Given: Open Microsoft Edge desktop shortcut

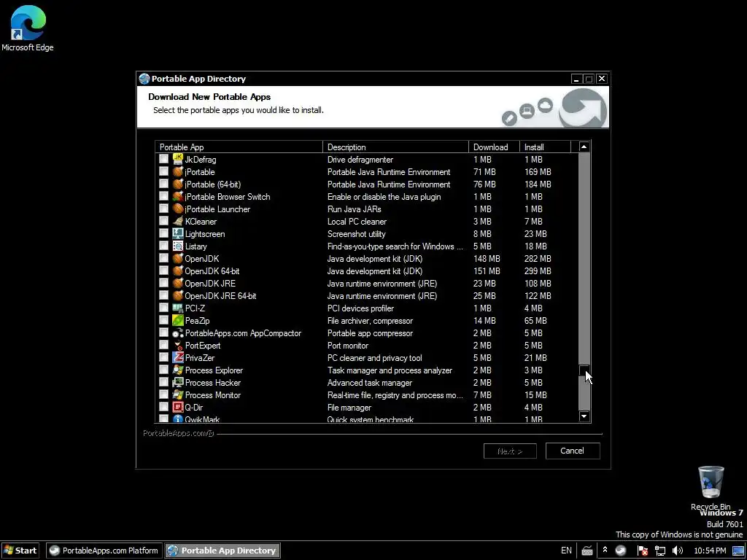Looking at the screenshot, I should (x=28, y=28).
